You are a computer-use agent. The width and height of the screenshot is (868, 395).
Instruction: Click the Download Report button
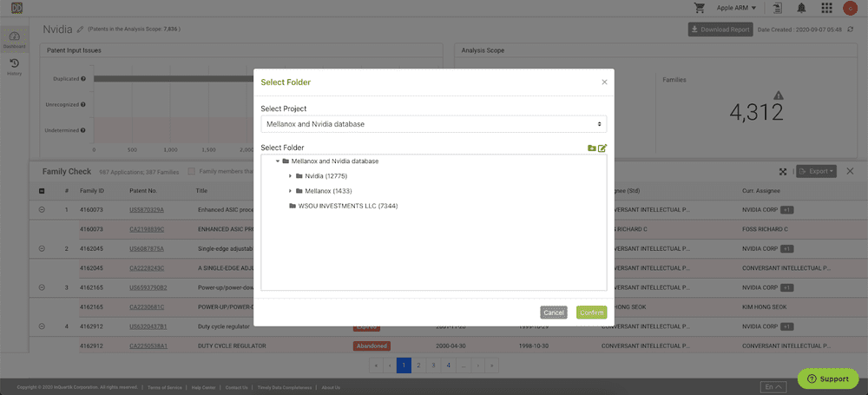[720, 30]
